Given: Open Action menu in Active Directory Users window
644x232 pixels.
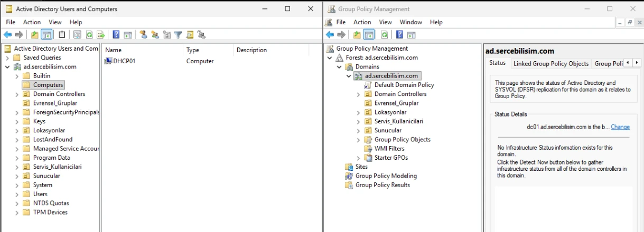Looking at the screenshot, I should click(x=32, y=22).
